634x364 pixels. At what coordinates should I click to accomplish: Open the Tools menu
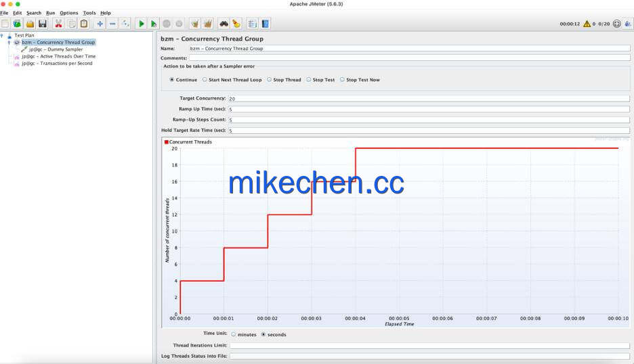89,13
